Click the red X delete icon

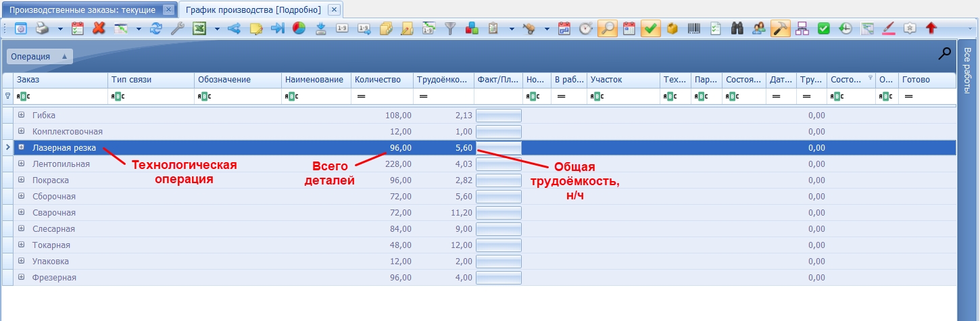[99, 28]
